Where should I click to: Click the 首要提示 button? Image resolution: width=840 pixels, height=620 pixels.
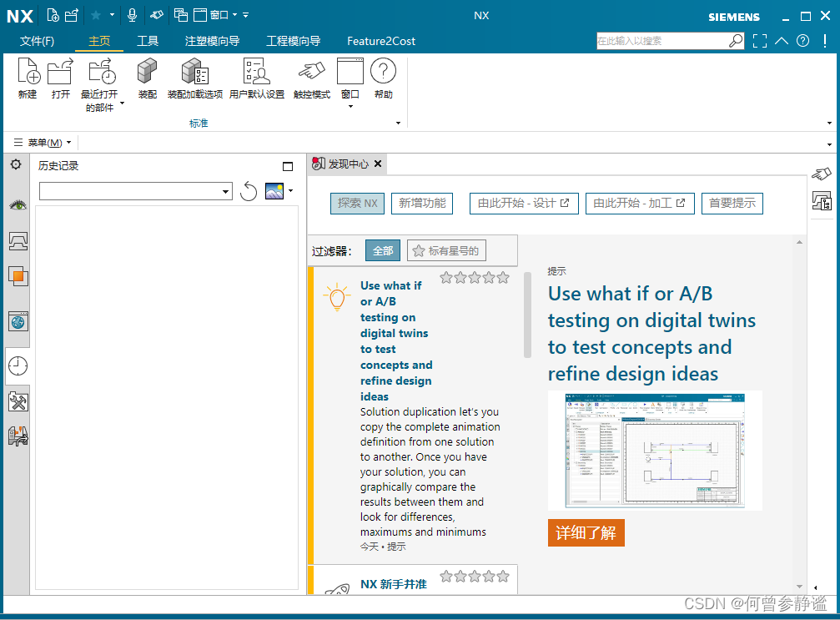(732, 203)
